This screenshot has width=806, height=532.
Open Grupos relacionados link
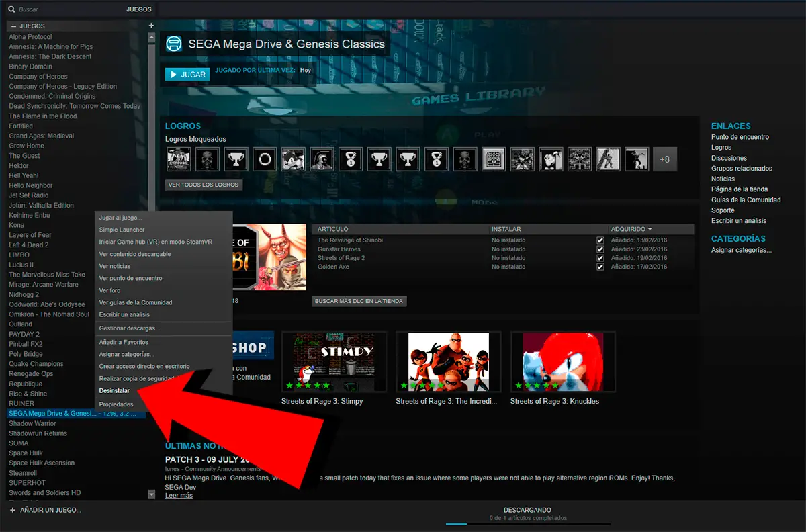[742, 169]
